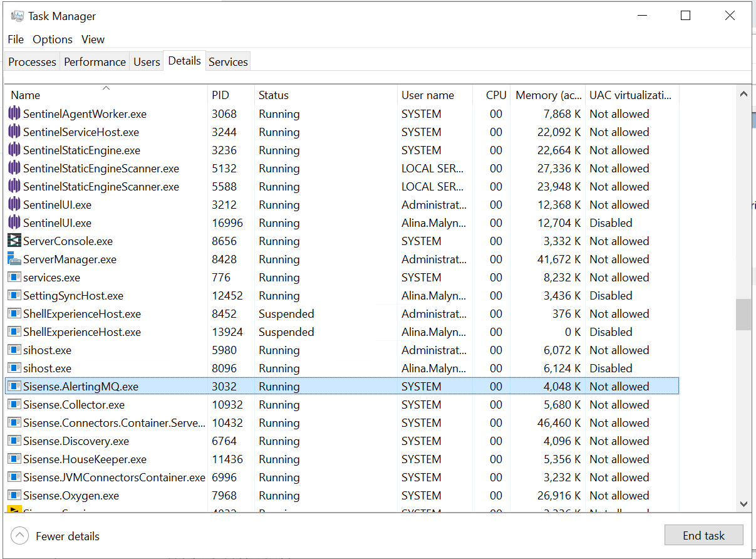This screenshot has height=559, width=756.
Task: Click SentinelUI.exe icon for PID 3212
Action: [x=14, y=205]
